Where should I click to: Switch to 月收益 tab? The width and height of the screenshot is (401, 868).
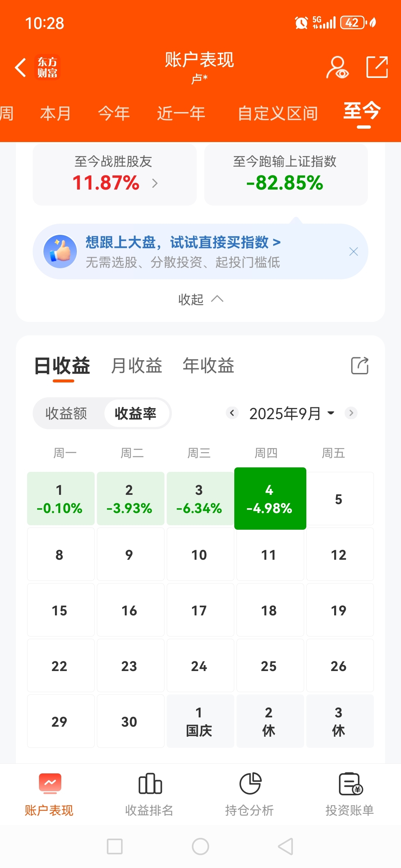[136, 366]
